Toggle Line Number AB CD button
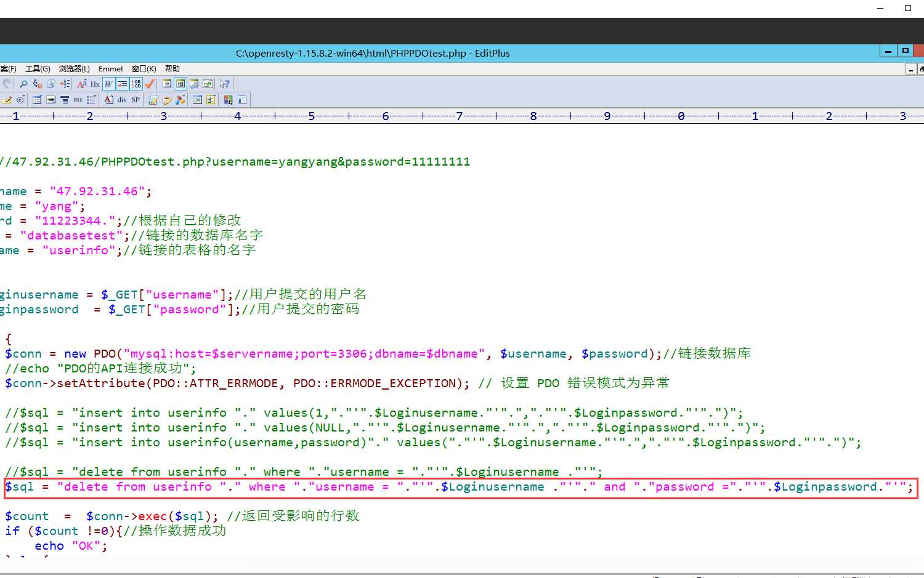Viewport: 924px width, 578px height. tap(136, 84)
